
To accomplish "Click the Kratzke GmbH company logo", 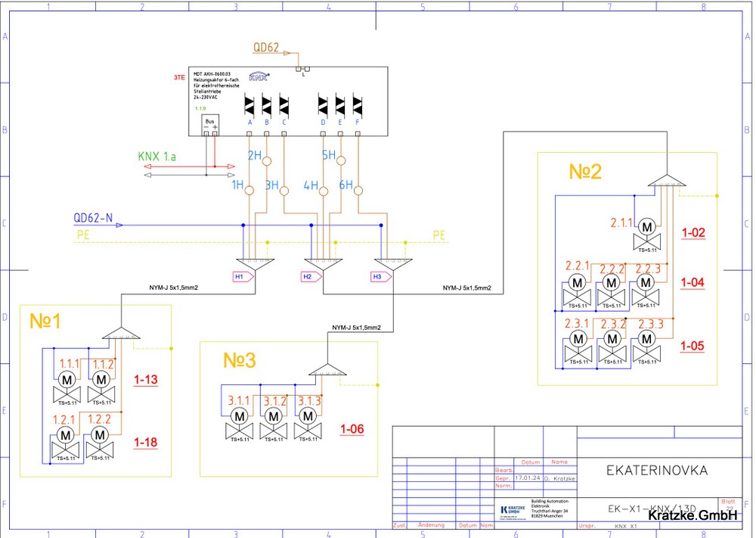I will pyautogui.click(x=510, y=510).
